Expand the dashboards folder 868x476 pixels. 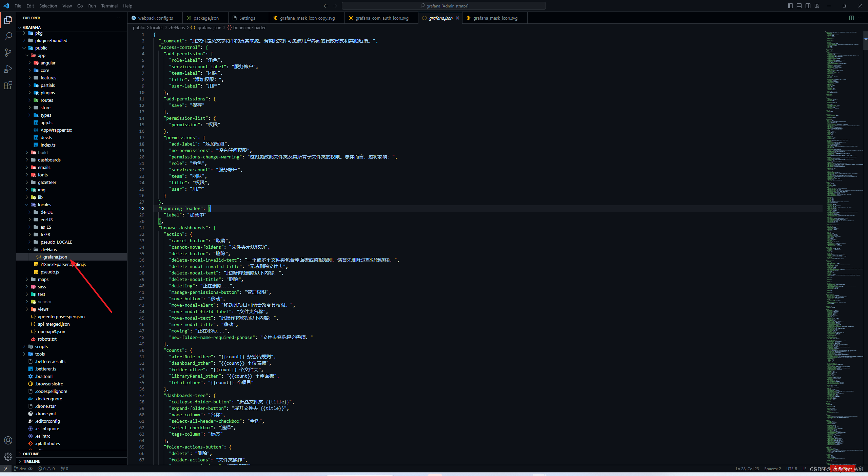(x=49, y=160)
